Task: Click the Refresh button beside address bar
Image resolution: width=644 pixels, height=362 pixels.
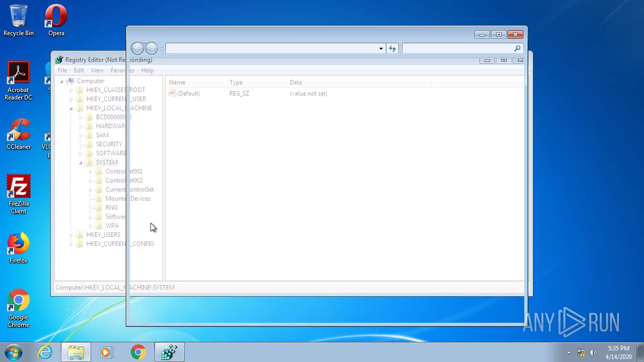Action: click(x=392, y=48)
